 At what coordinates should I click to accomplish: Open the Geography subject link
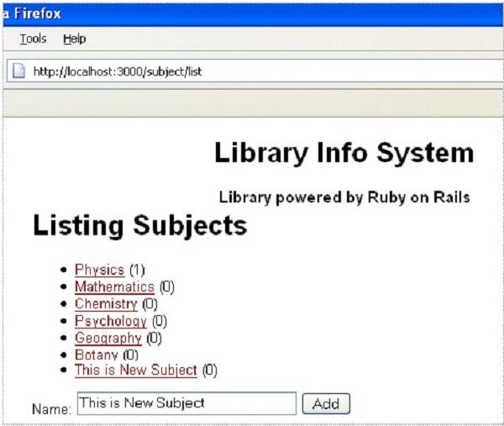coord(108,338)
